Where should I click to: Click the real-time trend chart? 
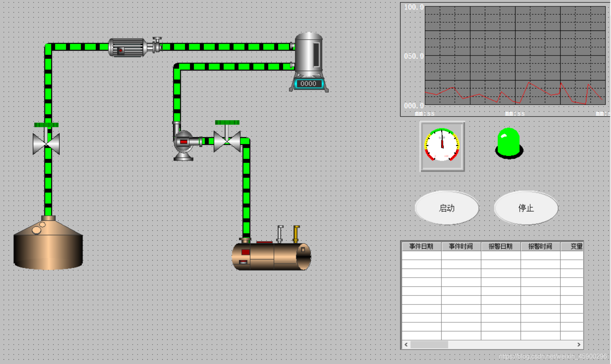pyautogui.click(x=515, y=55)
